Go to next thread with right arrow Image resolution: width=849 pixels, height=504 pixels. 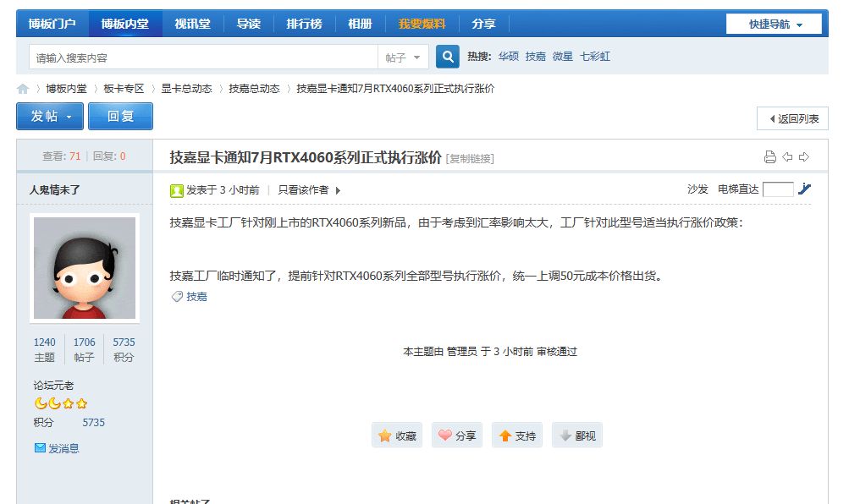click(x=804, y=156)
